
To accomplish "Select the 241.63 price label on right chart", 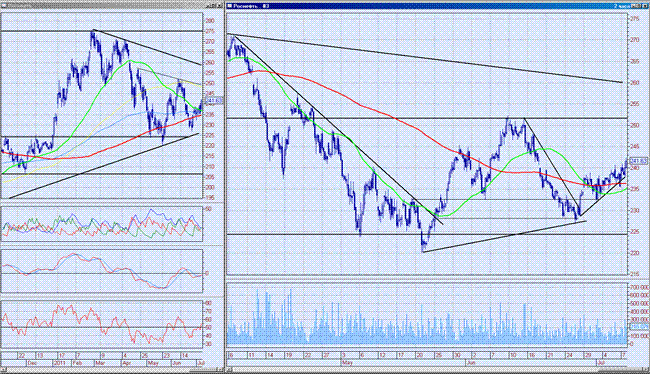I will pos(639,160).
